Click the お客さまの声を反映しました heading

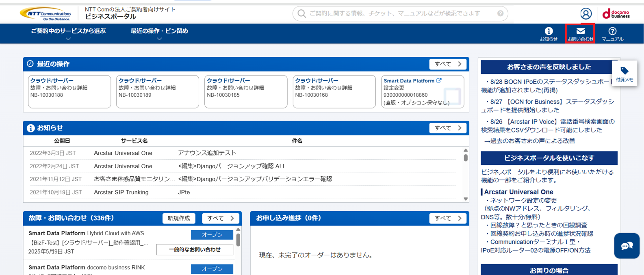coord(549,67)
